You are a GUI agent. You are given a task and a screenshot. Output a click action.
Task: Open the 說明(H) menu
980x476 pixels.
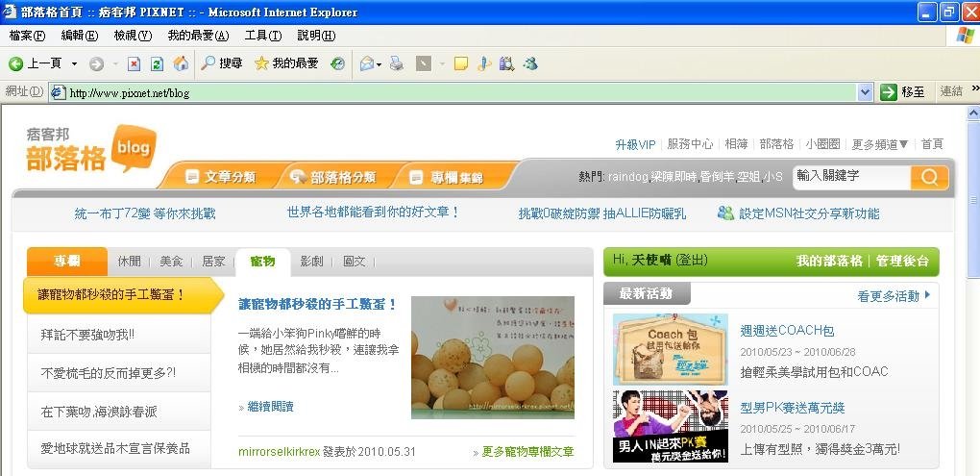click(316, 36)
